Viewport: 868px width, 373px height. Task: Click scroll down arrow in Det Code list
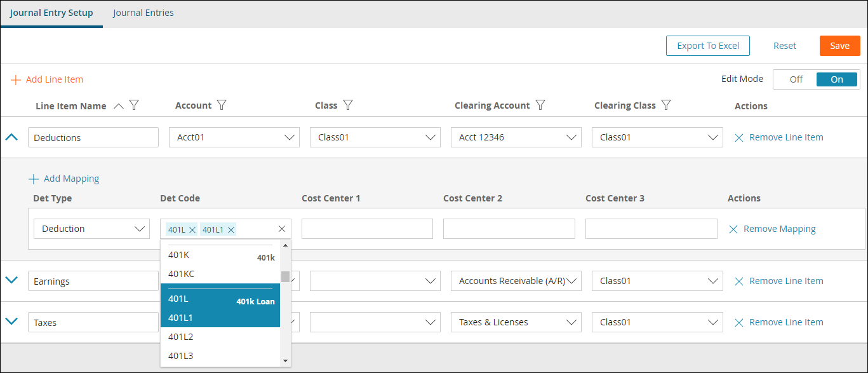tap(285, 362)
